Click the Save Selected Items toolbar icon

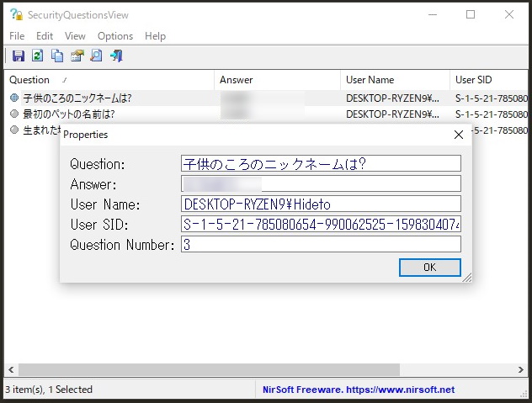[19, 56]
